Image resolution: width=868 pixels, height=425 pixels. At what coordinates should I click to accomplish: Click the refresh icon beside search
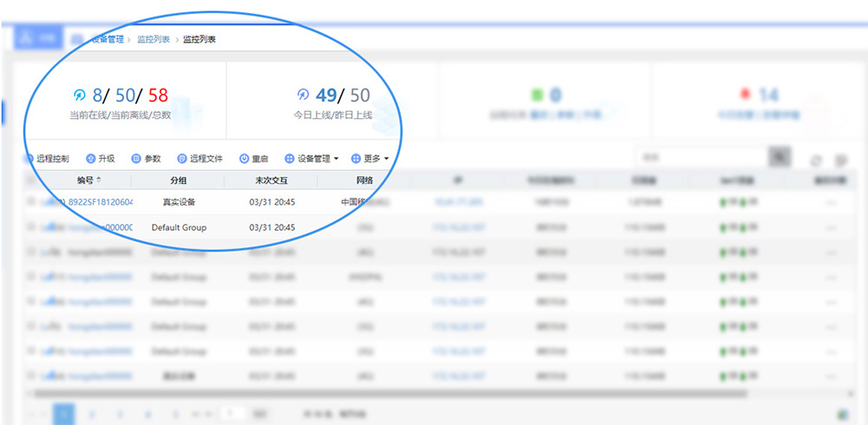pos(815,160)
